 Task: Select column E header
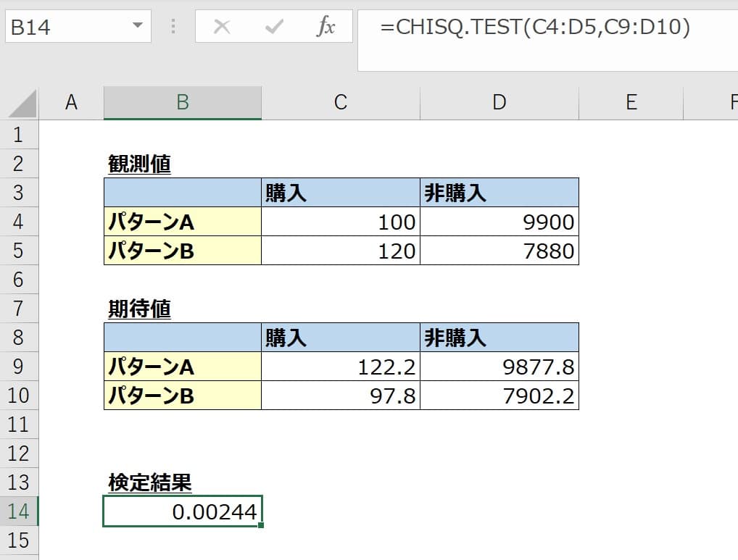point(631,103)
